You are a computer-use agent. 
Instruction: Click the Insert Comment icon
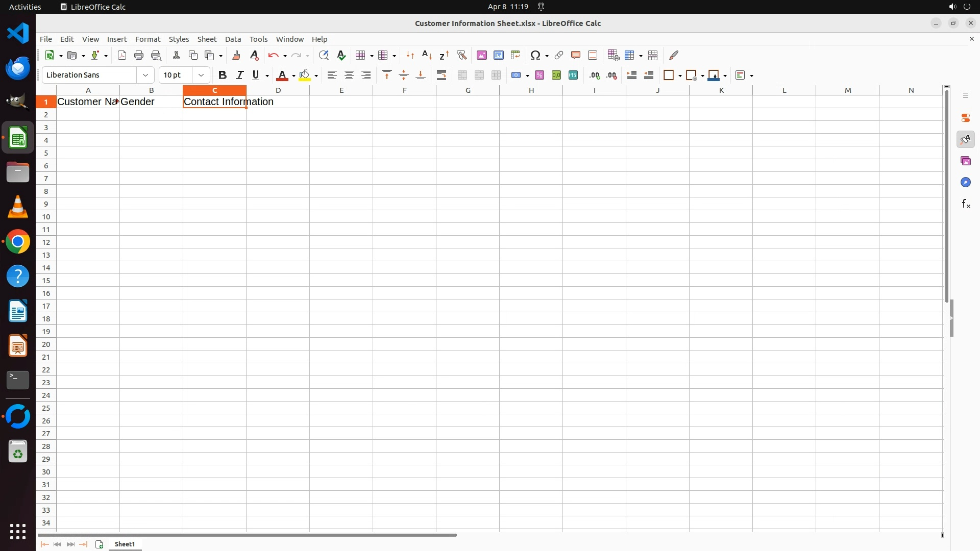576,55
